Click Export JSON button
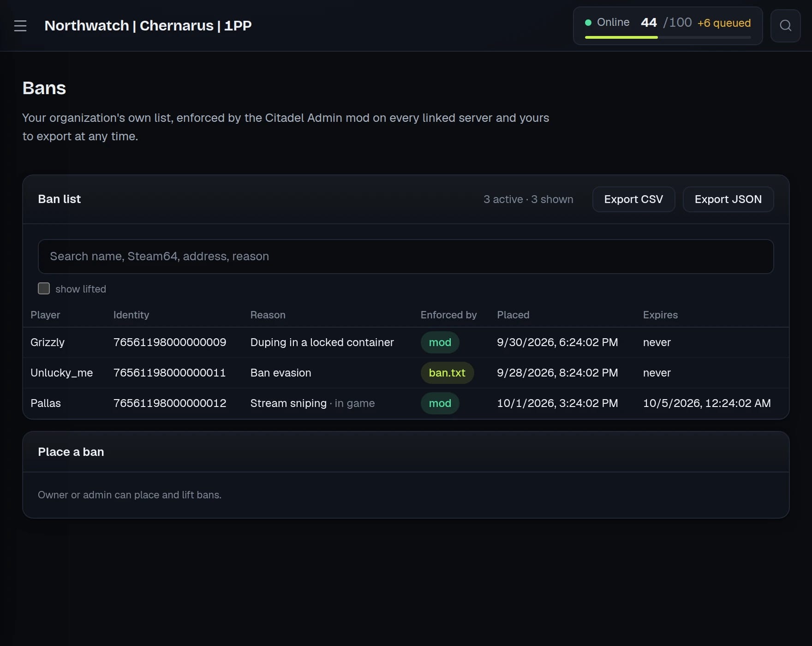This screenshot has height=646, width=812. [728, 199]
